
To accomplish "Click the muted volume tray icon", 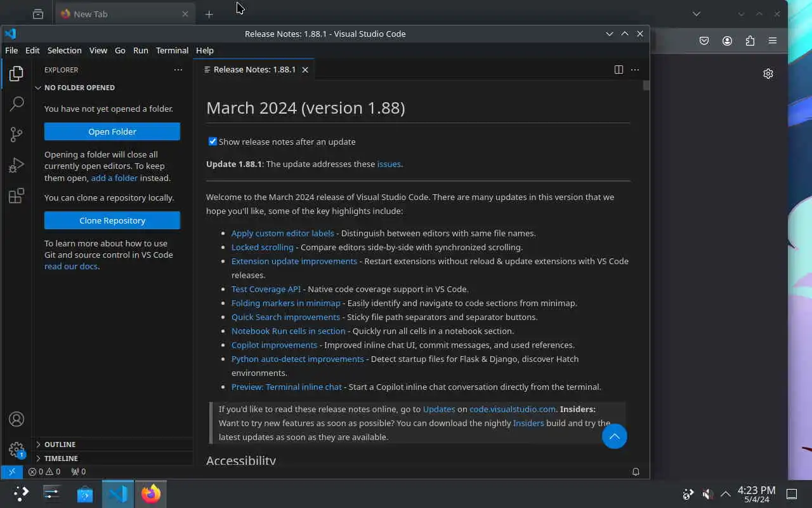I will pos(707,493).
